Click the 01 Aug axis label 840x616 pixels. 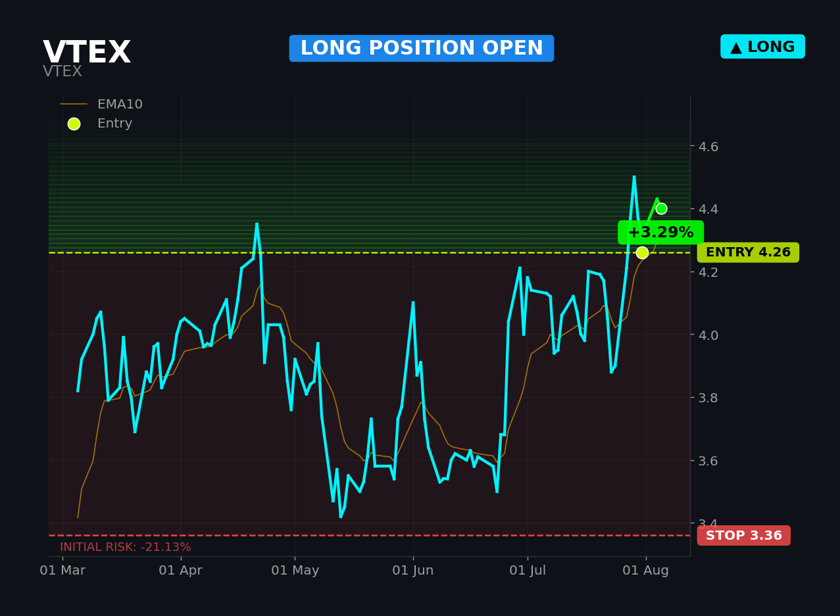(646, 571)
